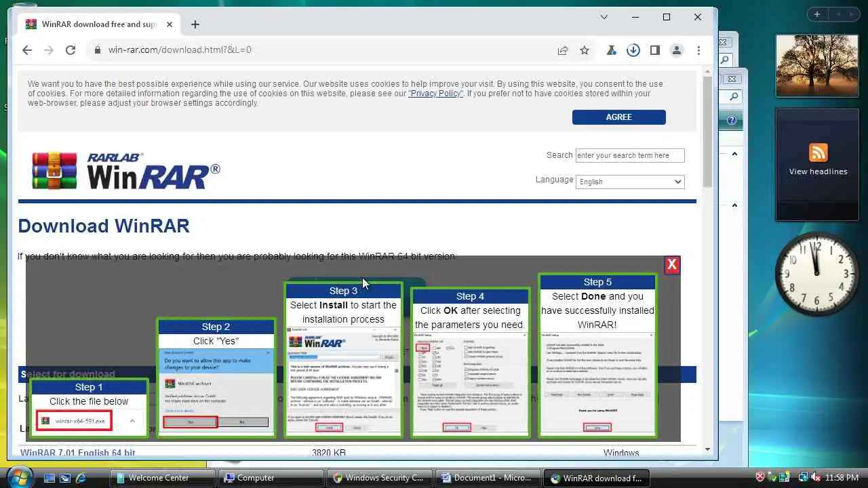Open the slideshow tree picture gadget
The height and width of the screenshot is (488, 868).
817,66
